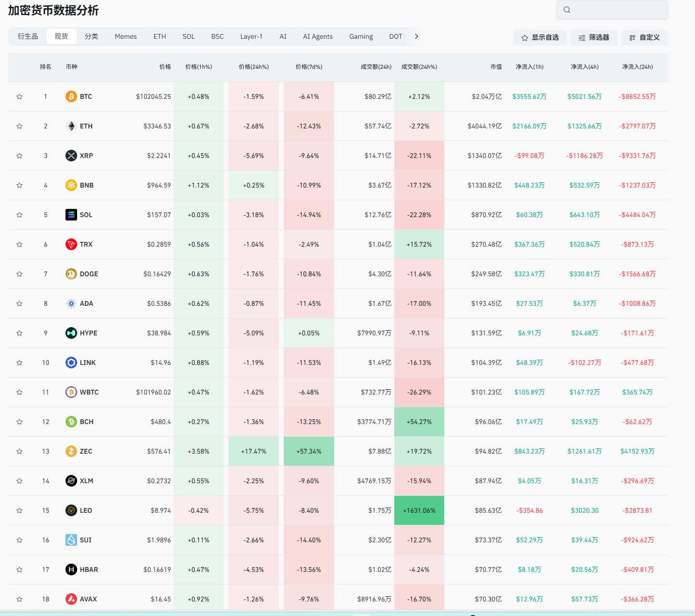Click the TRX Tron coin icon
This screenshot has width=695, height=616.
tap(71, 244)
